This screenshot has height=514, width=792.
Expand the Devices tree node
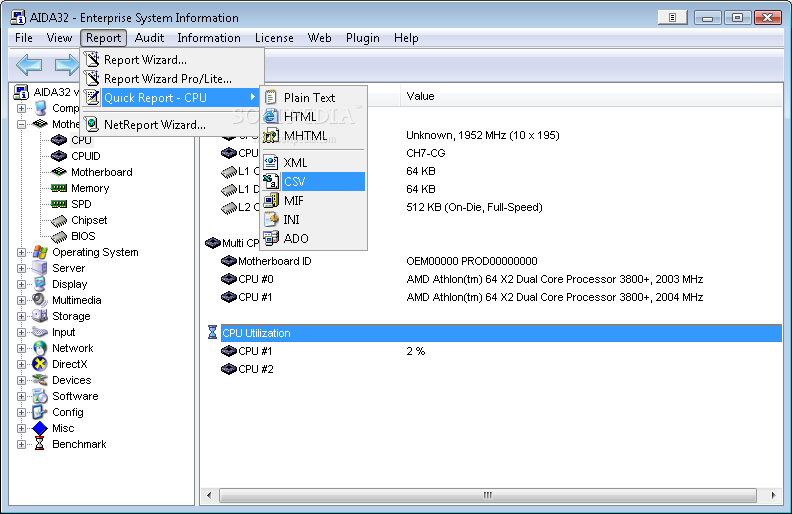pyautogui.click(x=21, y=380)
